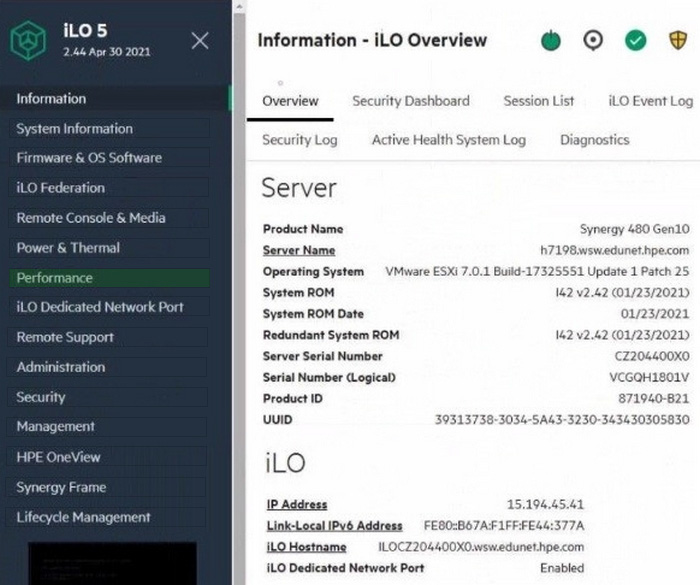Image resolution: width=700 pixels, height=585 pixels.
Task: Open Remote Console & Media in sidebar
Action: 91,218
